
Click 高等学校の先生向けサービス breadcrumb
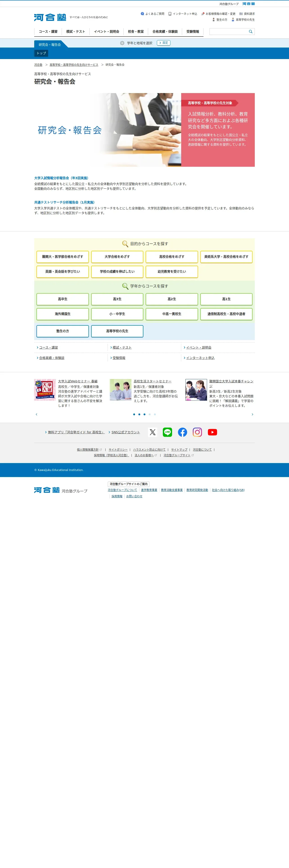tap(74, 65)
